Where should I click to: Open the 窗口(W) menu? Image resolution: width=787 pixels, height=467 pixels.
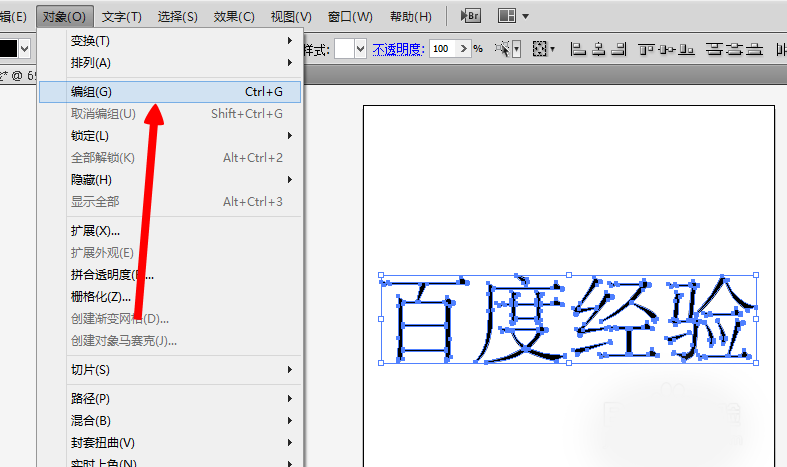click(x=350, y=17)
